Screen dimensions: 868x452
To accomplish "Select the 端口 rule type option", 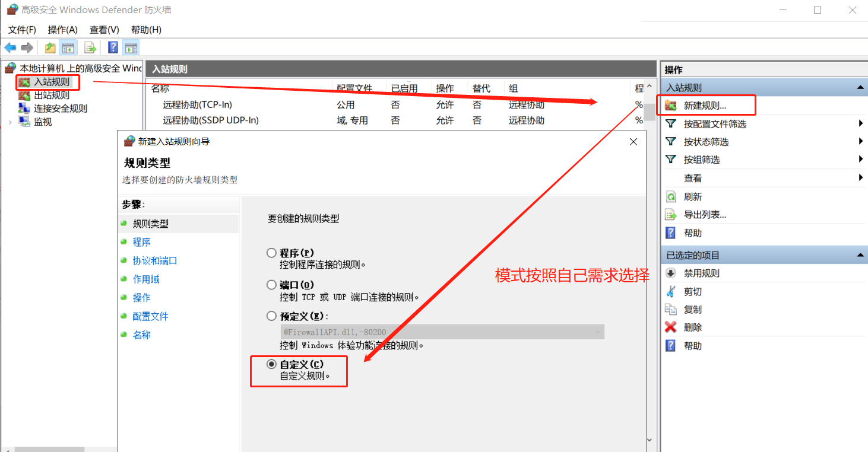I will tap(271, 284).
